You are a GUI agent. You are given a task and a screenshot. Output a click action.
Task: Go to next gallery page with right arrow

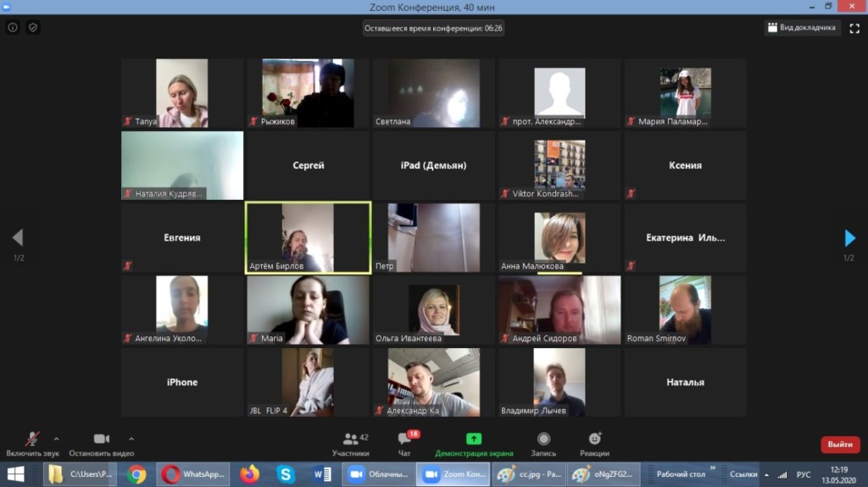(850, 238)
